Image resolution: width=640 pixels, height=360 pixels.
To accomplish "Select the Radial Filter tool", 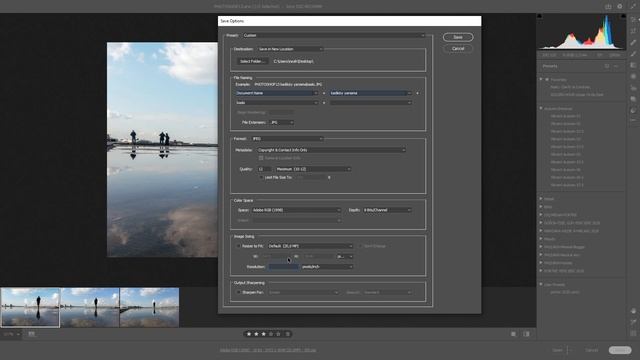I will point(633,76).
